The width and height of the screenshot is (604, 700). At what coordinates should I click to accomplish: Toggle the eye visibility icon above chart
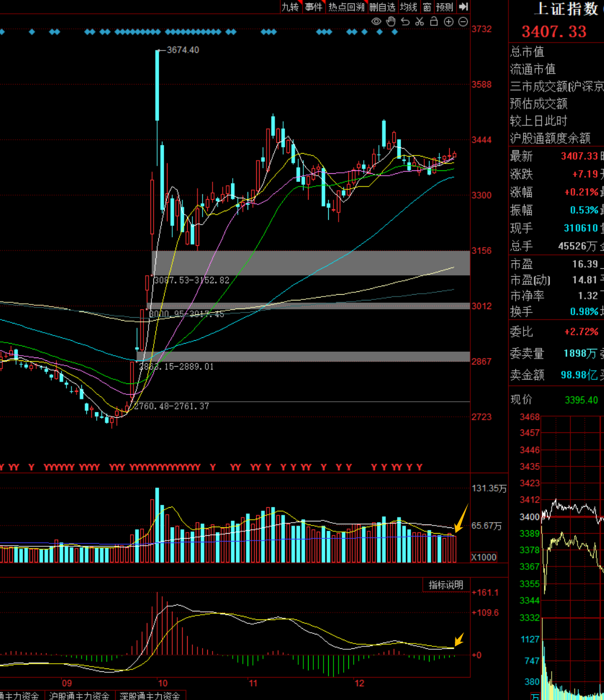(376, 22)
